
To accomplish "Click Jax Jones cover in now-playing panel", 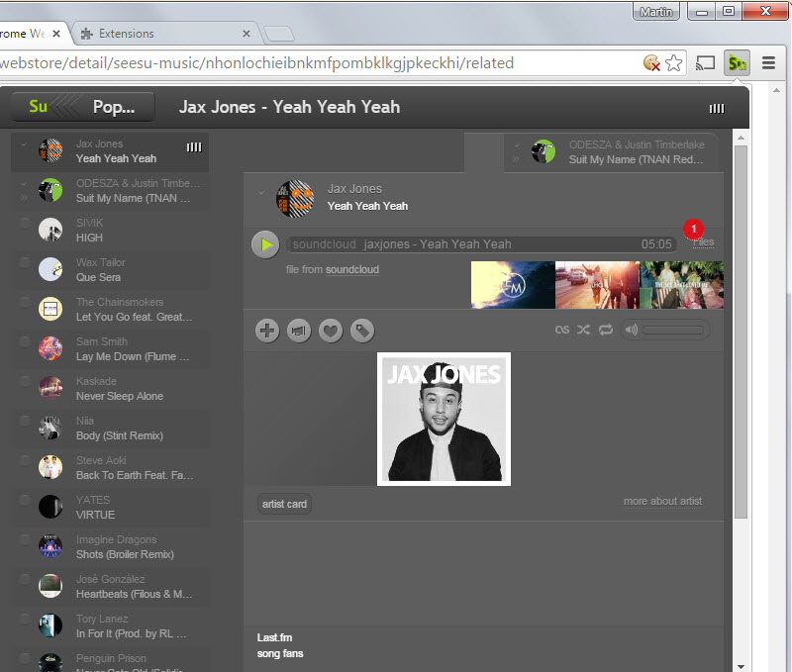I will 295,198.
